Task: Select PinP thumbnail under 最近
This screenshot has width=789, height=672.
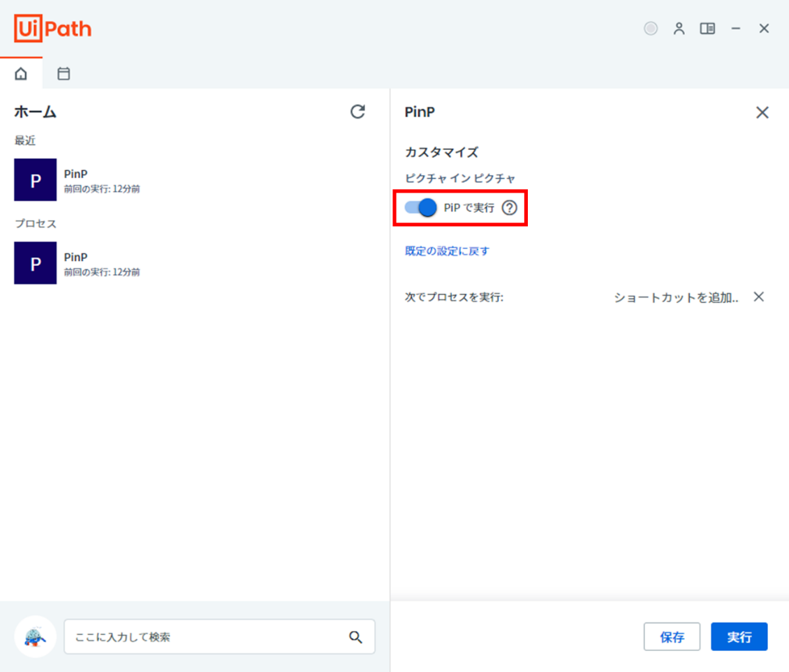Action: click(35, 179)
